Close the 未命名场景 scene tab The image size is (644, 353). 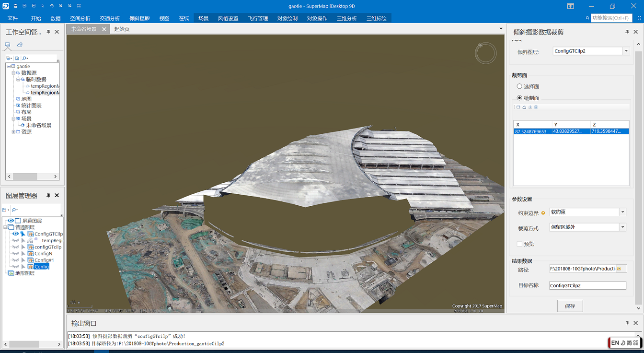click(104, 29)
